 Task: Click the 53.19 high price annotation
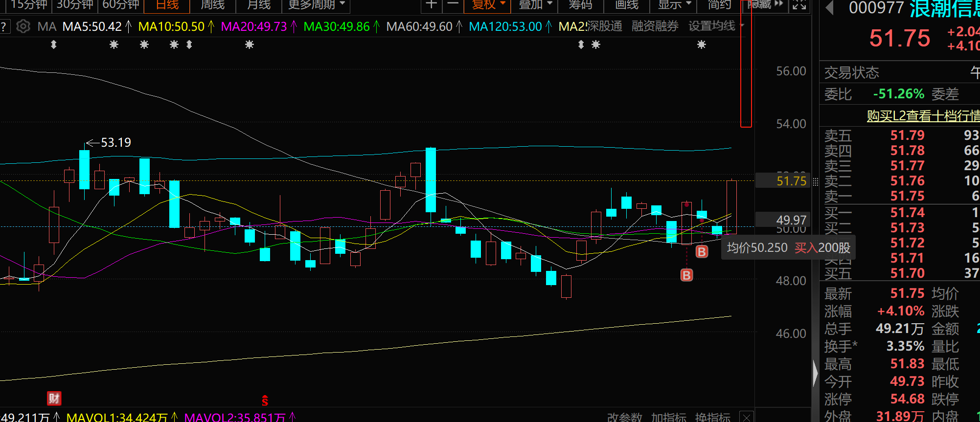(116, 142)
